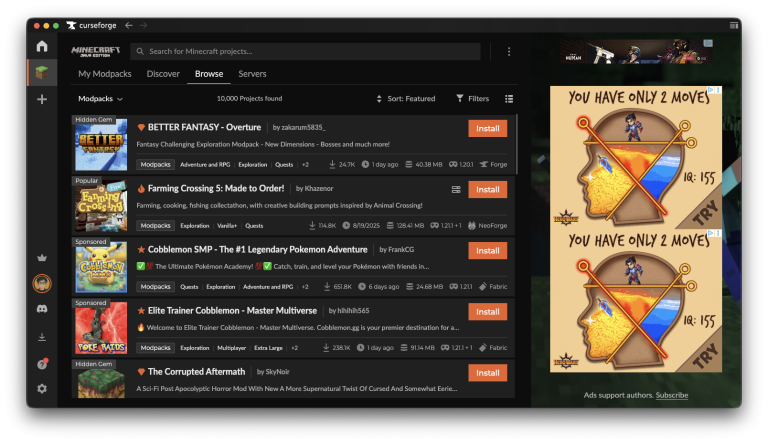The height and width of the screenshot is (443, 768).
Task: Navigate back with the left arrow
Action: [129, 25]
